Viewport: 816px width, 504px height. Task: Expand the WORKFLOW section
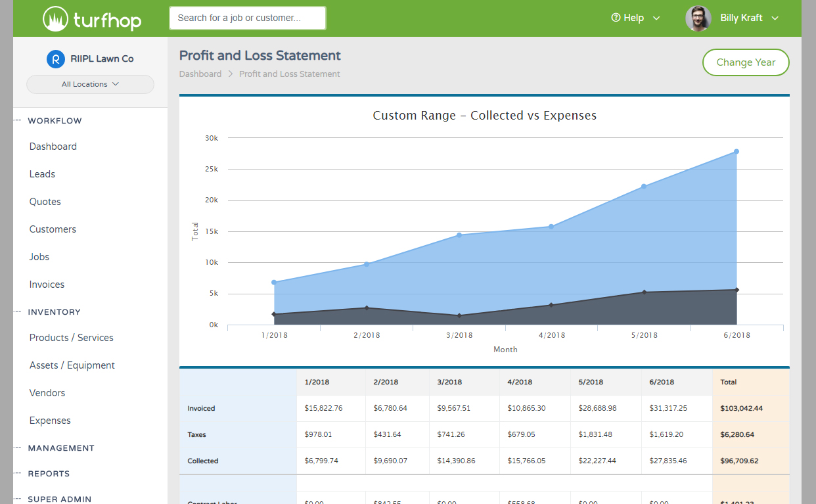pos(55,120)
